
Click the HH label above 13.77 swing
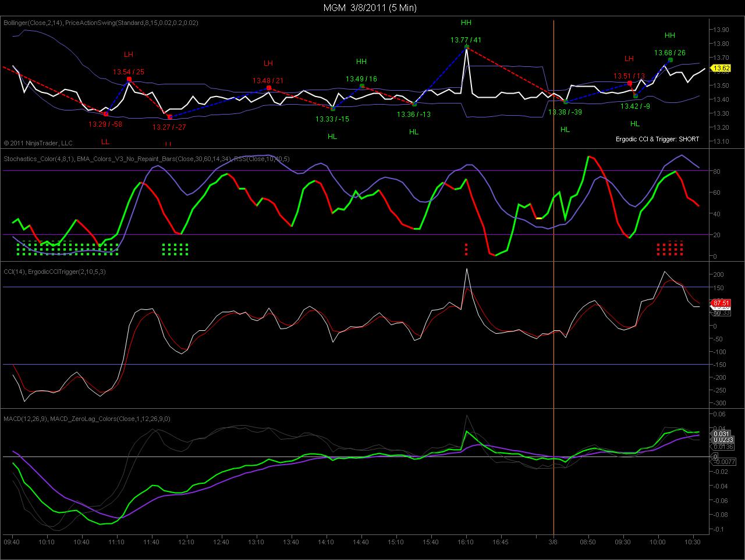coord(466,23)
